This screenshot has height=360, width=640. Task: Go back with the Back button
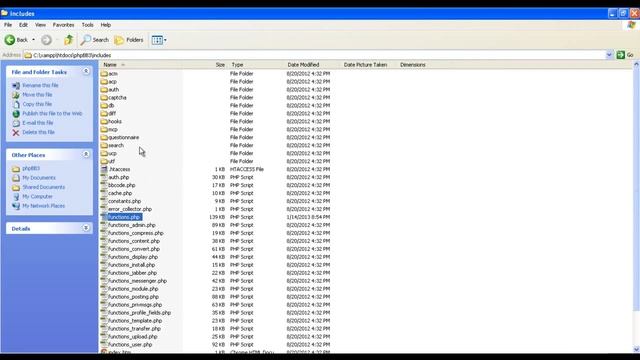point(16,40)
